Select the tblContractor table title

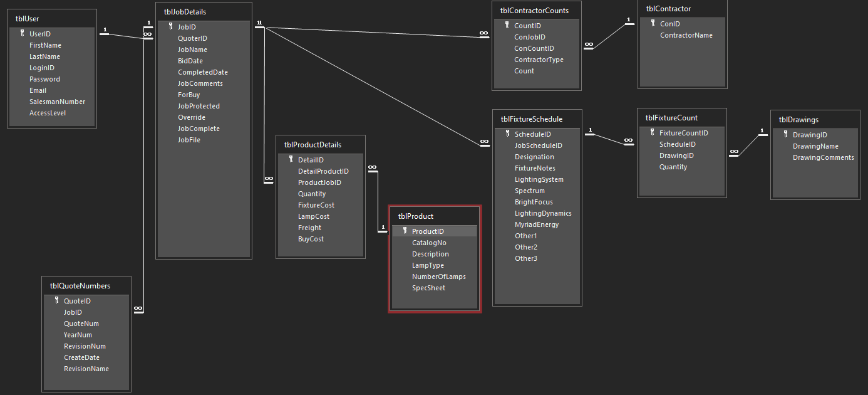[668, 9]
